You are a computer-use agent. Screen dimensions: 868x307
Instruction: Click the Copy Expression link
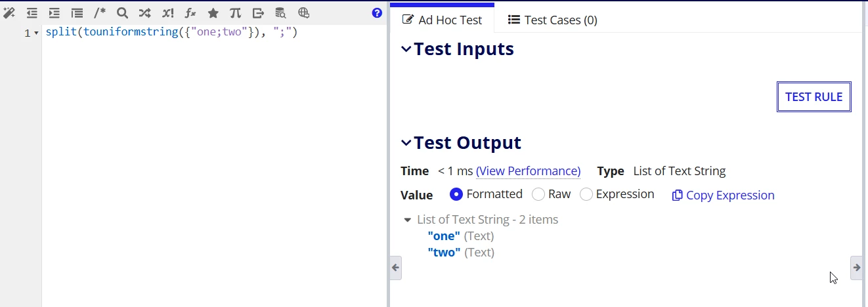click(x=730, y=195)
